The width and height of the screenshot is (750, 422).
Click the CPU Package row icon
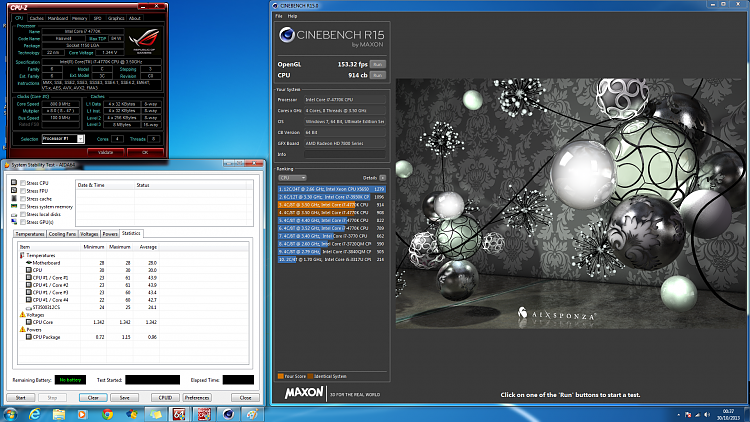(x=29, y=337)
